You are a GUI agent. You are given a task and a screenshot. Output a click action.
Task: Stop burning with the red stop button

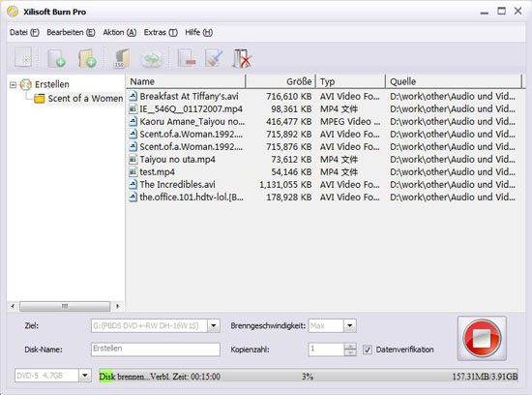click(x=482, y=338)
